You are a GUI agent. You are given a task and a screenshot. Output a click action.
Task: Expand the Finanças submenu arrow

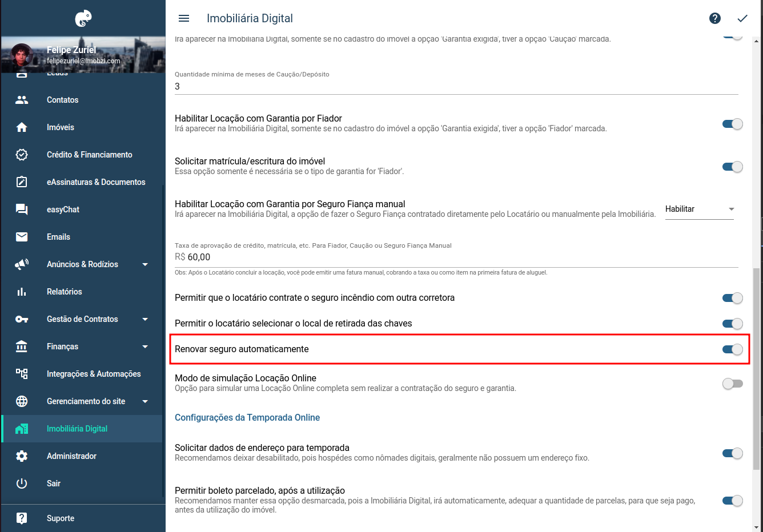pos(145,346)
